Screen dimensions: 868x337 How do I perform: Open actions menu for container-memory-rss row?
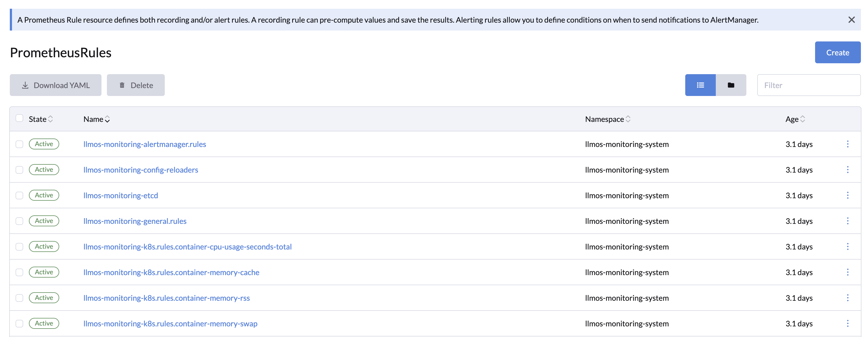tap(848, 298)
